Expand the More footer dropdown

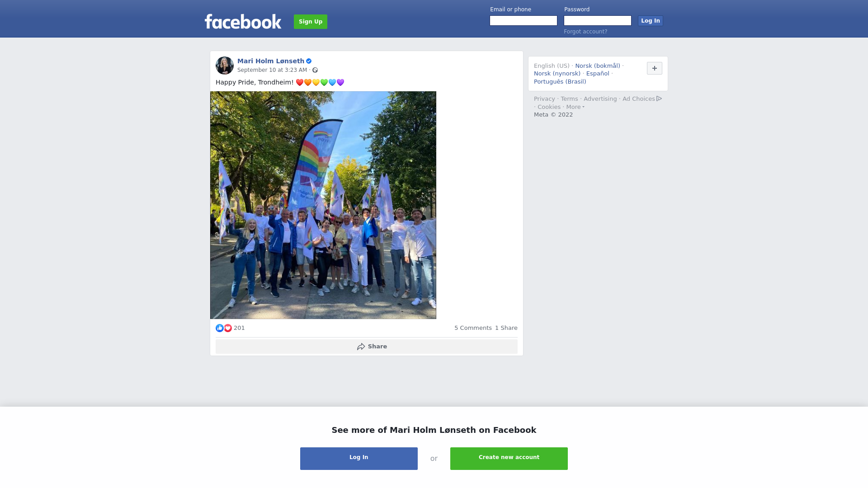[x=576, y=107]
